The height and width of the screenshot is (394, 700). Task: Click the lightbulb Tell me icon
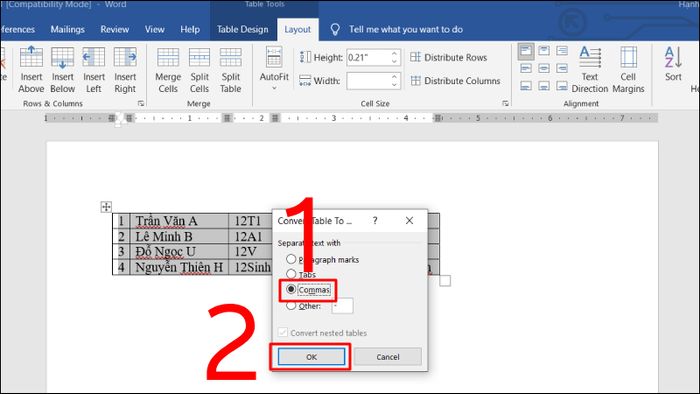pos(335,29)
